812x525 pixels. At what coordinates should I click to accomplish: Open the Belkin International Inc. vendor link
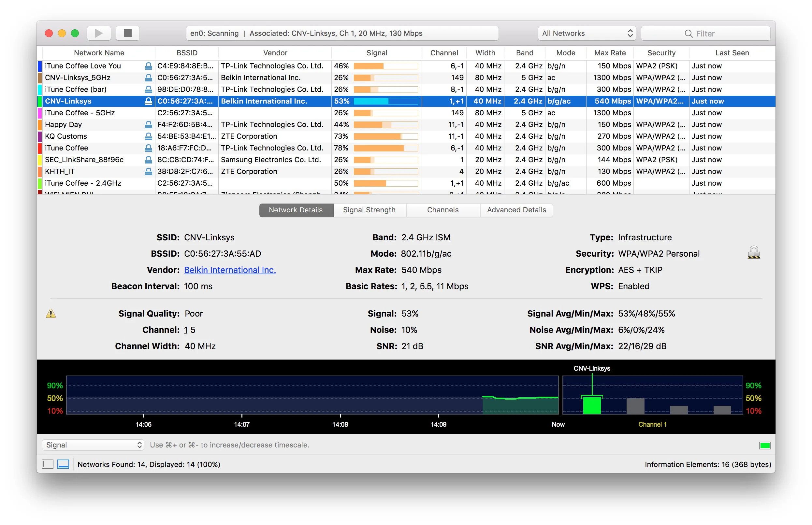click(x=230, y=270)
